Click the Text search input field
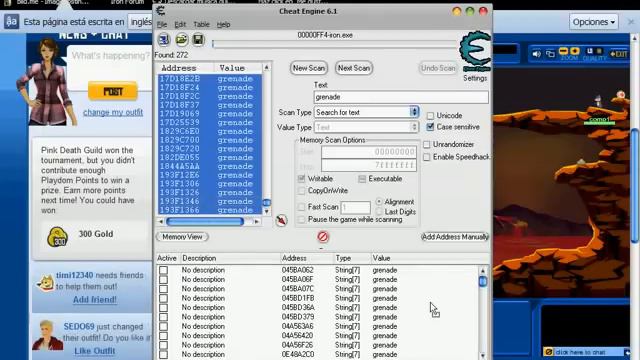 pyautogui.click(x=401, y=97)
